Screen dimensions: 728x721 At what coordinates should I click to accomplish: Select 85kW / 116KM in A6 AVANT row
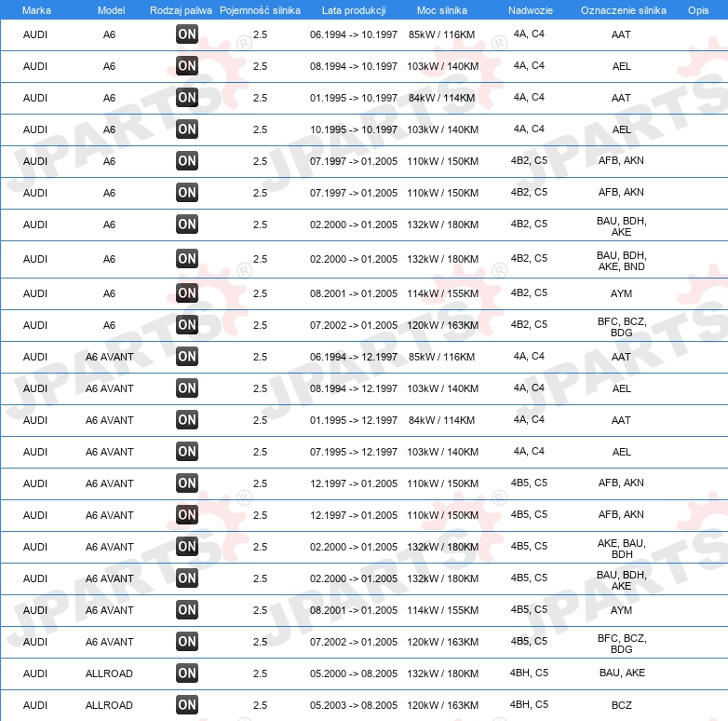[441, 357]
